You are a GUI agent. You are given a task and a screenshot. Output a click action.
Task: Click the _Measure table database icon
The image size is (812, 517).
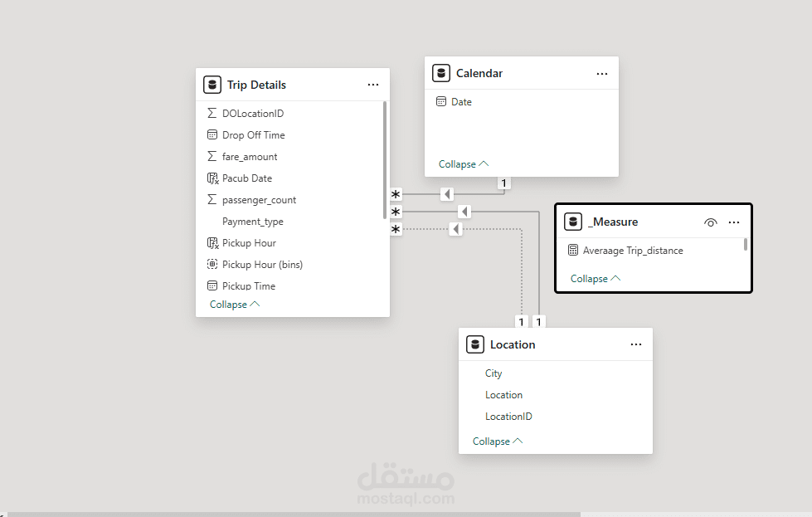tap(572, 222)
